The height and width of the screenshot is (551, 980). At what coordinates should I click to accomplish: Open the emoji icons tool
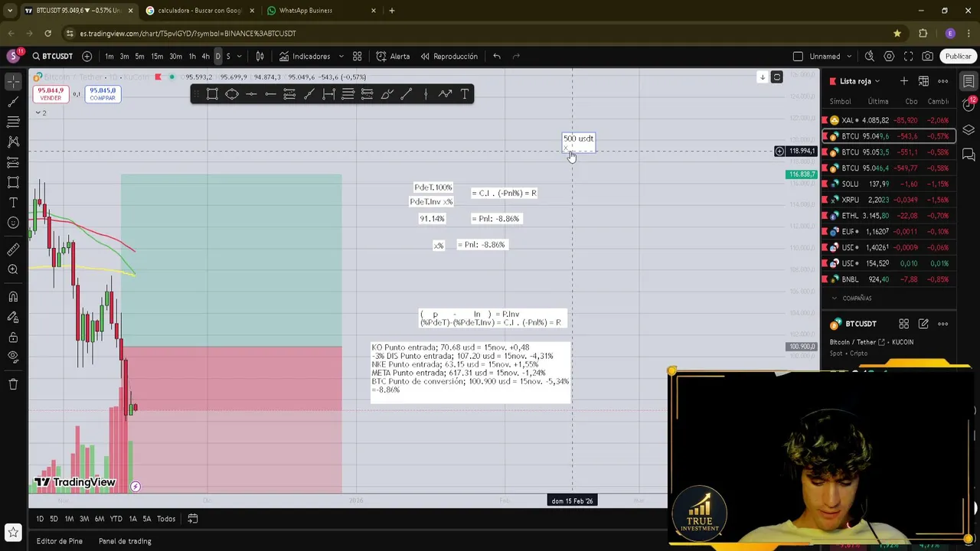13,223
